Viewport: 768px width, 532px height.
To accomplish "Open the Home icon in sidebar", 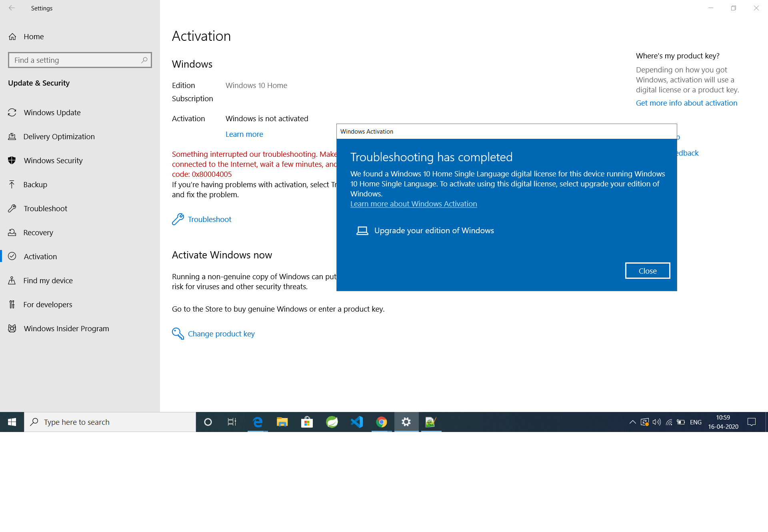I will tap(12, 36).
